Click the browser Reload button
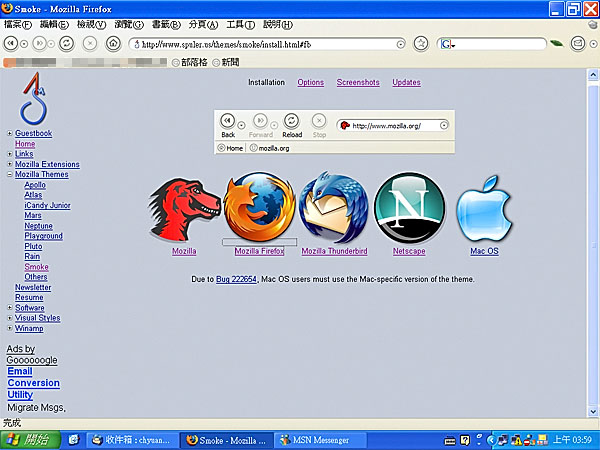This screenshot has width=600, height=450. 66,44
